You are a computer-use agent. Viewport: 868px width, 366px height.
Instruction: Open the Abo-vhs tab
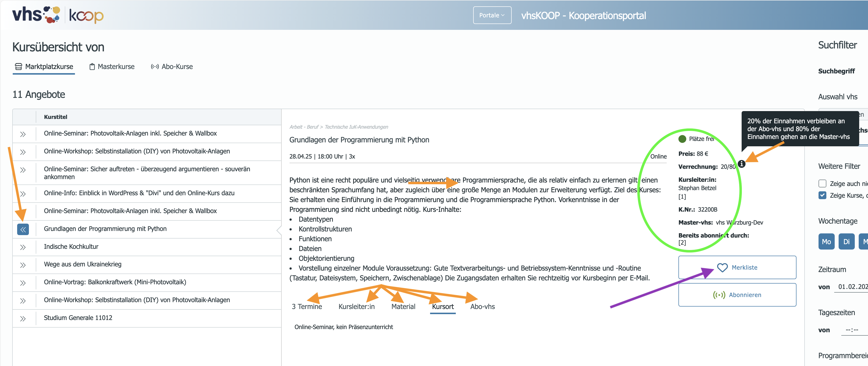[482, 307]
